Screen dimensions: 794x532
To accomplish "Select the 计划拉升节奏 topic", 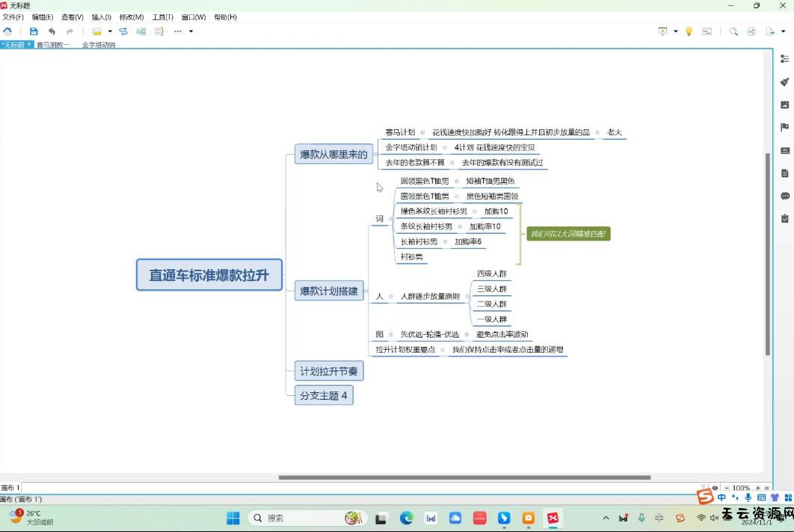I will tap(329, 371).
